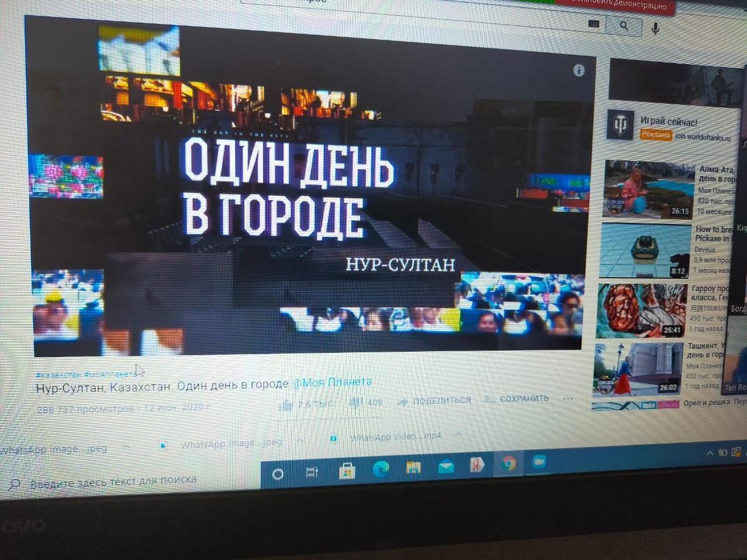Open the Ташкент suggested video thumbnail

637,369
